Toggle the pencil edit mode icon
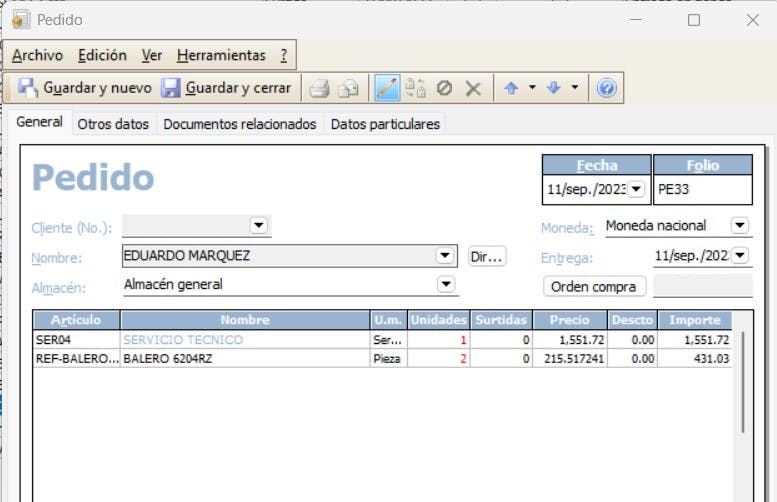Viewport: 777px width, 502px height. click(387, 88)
